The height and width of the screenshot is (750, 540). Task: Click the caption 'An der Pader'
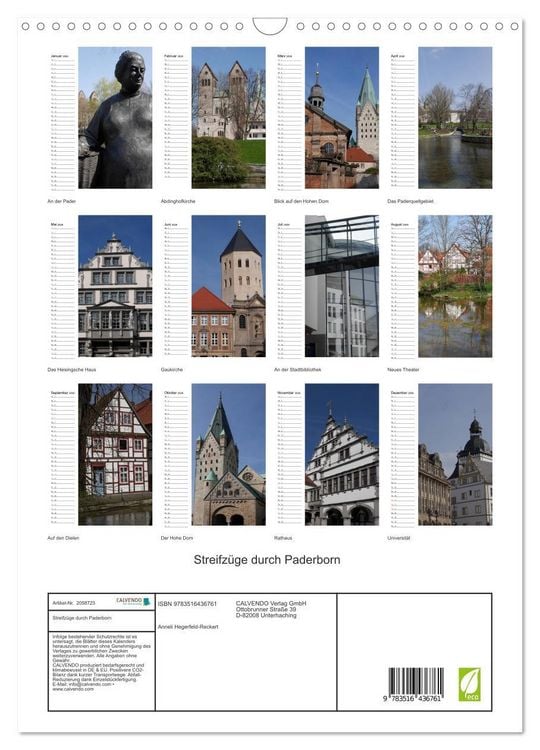point(62,201)
